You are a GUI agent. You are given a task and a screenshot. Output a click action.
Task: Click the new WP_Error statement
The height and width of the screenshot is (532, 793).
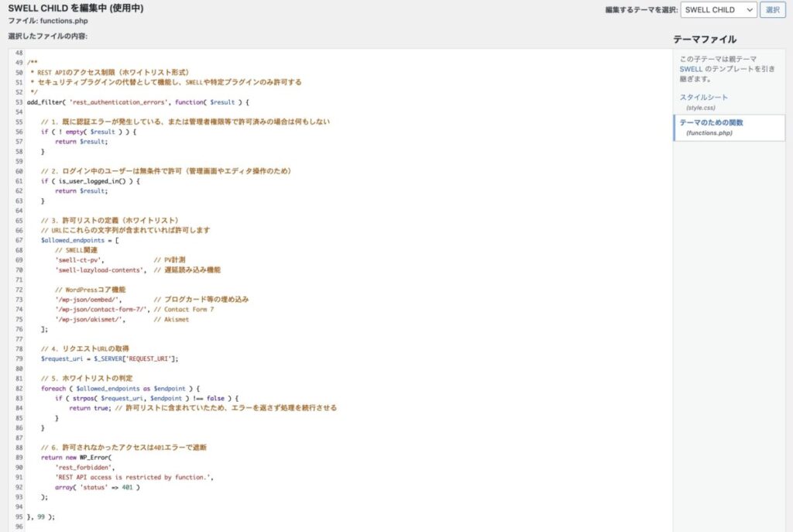point(77,456)
